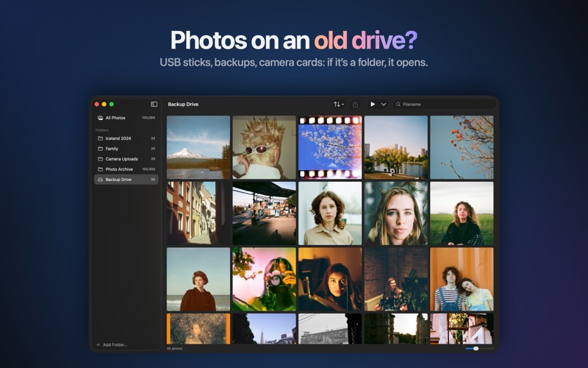588x368 pixels.
Task: Click the yellow minimize window button
Action: 104,105
